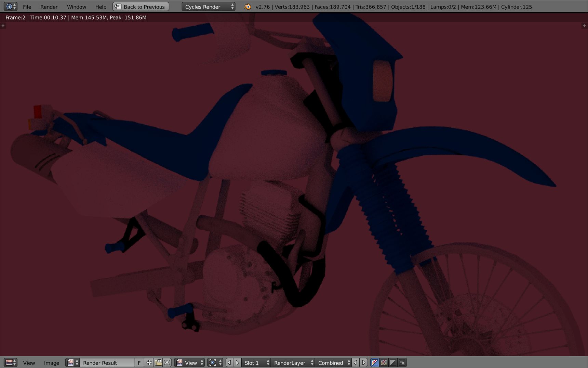Open an image with the folder icon
This screenshot has width=588, height=368.
[158, 363]
